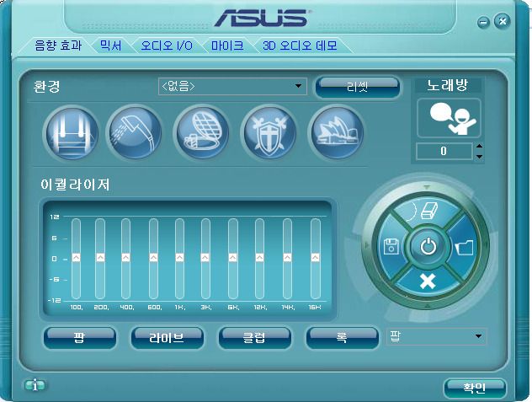Apply the 팝 equalizer preset button
This screenshot has width=532, height=402.
(79, 337)
